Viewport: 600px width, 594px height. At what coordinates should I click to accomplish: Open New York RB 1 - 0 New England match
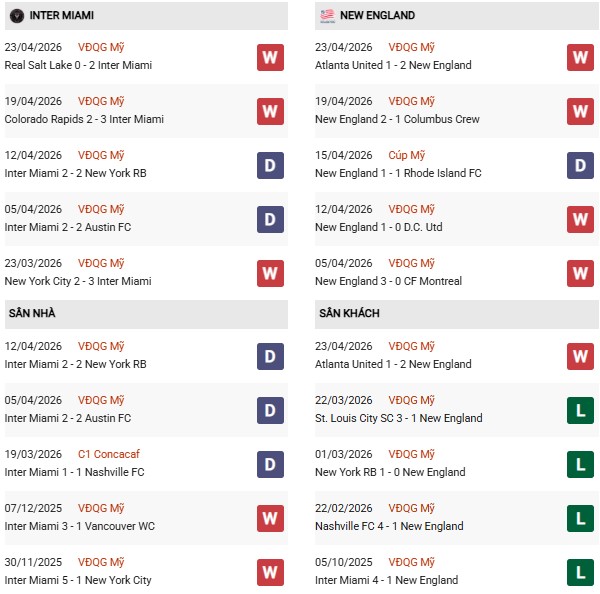click(390, 472)
